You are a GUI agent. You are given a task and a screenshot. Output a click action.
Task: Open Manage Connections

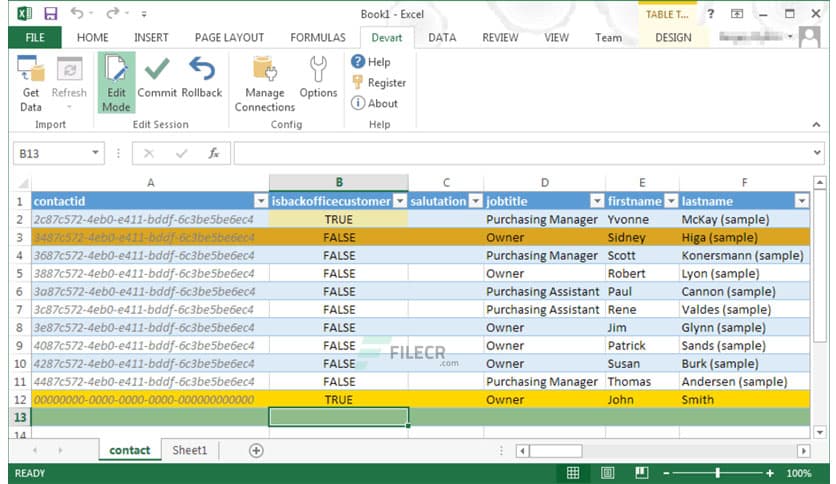pyautogui.click(x=265, y=84)
